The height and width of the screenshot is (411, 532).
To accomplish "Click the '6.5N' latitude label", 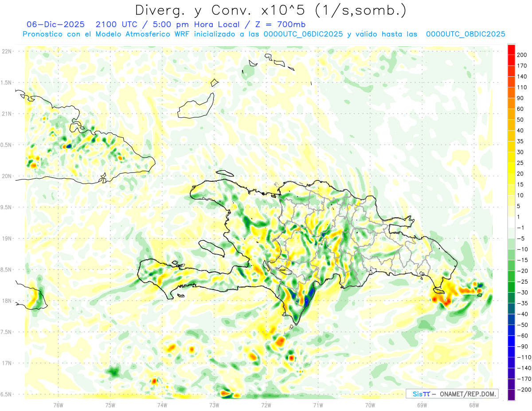I will tap(7, 395).
